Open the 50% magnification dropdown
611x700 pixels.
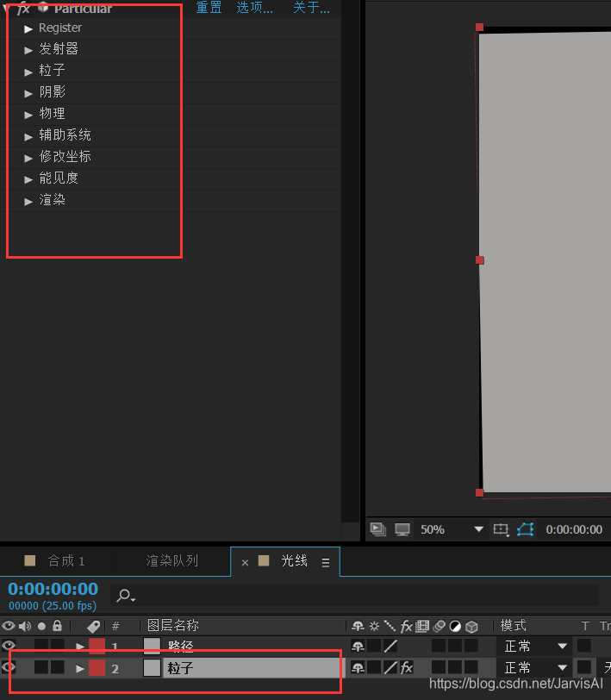click(452, 529)
